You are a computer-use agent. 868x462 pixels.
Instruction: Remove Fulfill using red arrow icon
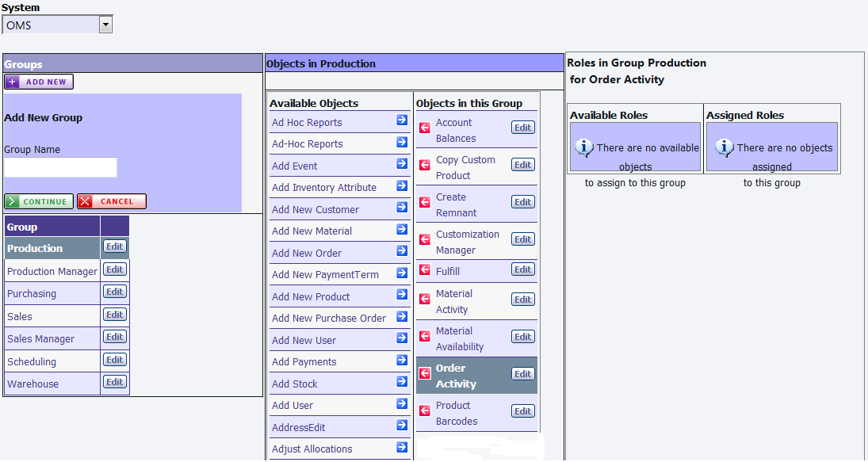pos(425,270)
